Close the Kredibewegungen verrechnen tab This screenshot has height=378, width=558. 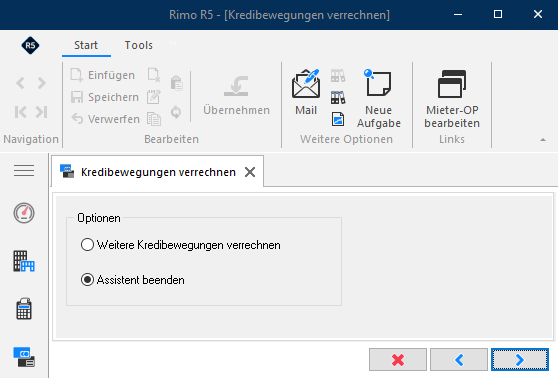coord(250,172)
